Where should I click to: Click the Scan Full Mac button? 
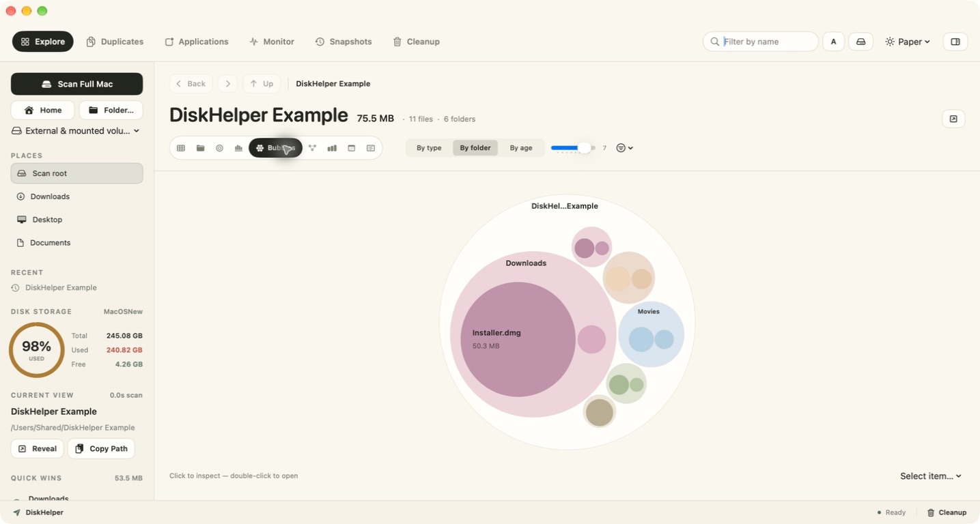[x=76, y=84]
